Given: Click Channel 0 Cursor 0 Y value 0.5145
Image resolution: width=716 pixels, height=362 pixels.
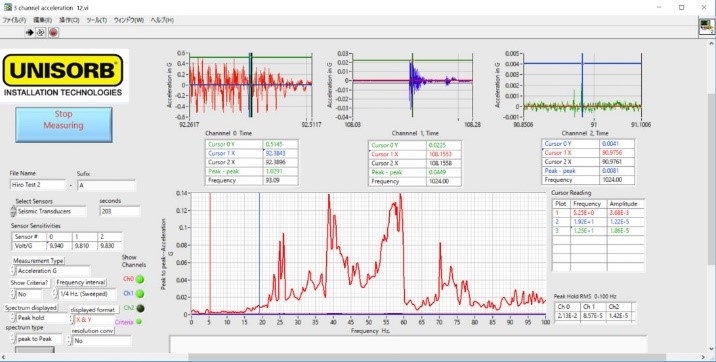Looking at the screenshot, I should 281,144.
